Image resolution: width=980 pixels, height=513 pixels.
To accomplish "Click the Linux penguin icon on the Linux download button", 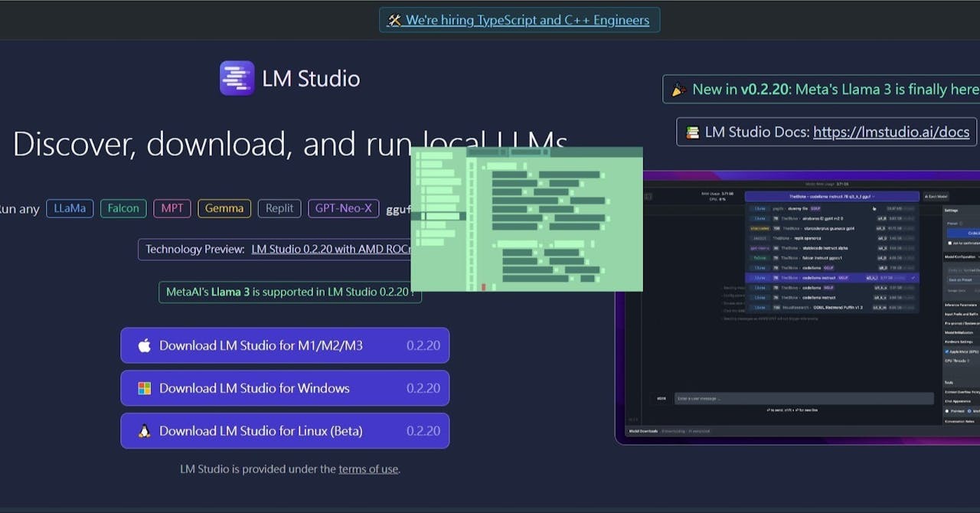I will (144, 431).
